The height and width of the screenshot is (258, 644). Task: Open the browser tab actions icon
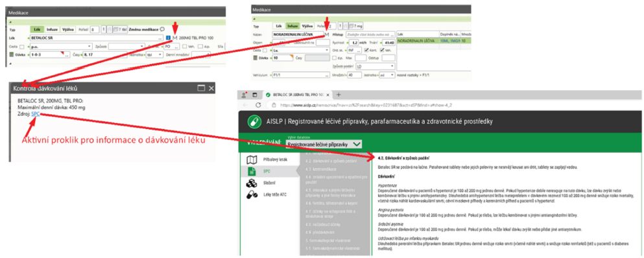(x=255, y=95)
